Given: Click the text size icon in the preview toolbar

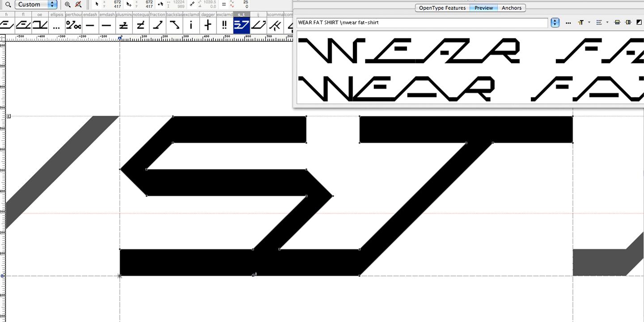Looking at the screenshot, I should click(580, 23).
